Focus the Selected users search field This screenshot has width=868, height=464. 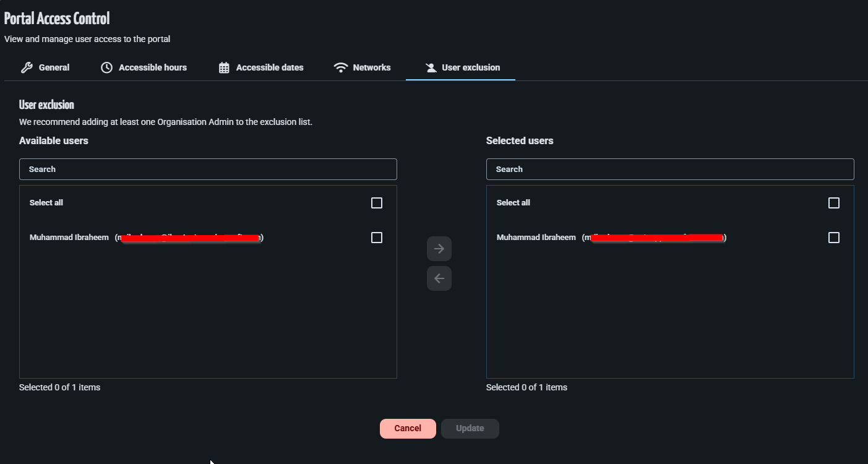coord(670,169)
